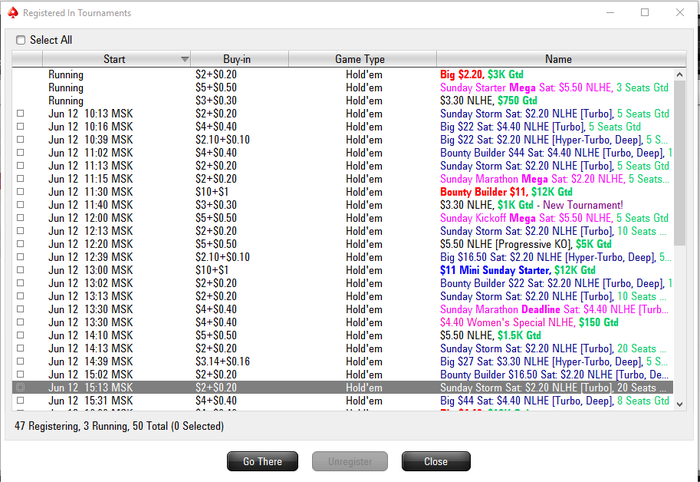The height and width of the screenshot is (482, 700).
Task: Sort by the Buy-in column header
Action: [x=240, y=59]
